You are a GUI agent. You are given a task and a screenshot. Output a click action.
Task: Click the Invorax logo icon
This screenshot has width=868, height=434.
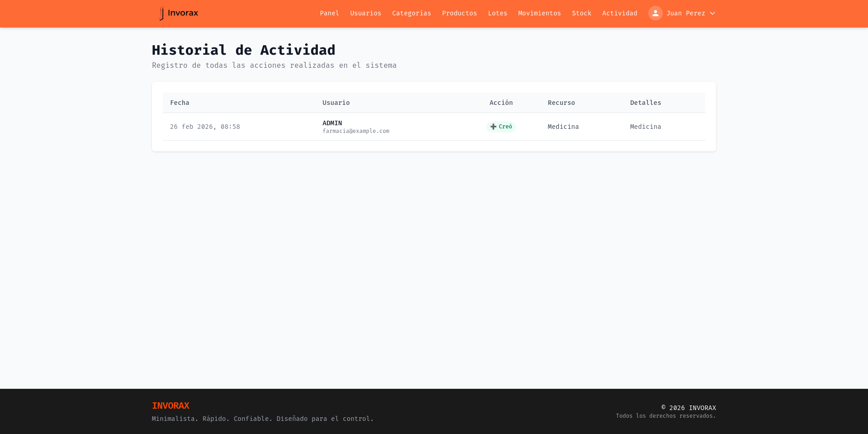161,13
